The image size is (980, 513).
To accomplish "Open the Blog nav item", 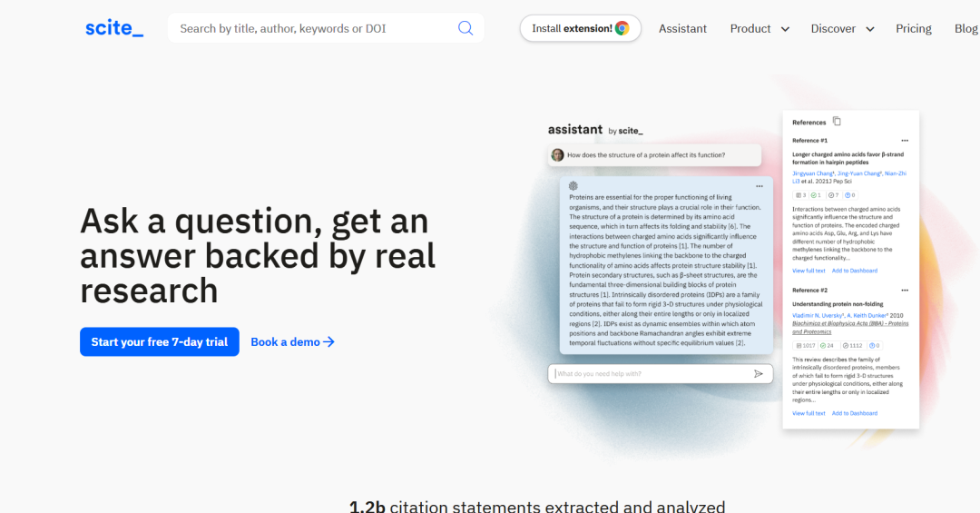I will coord(965,28).
